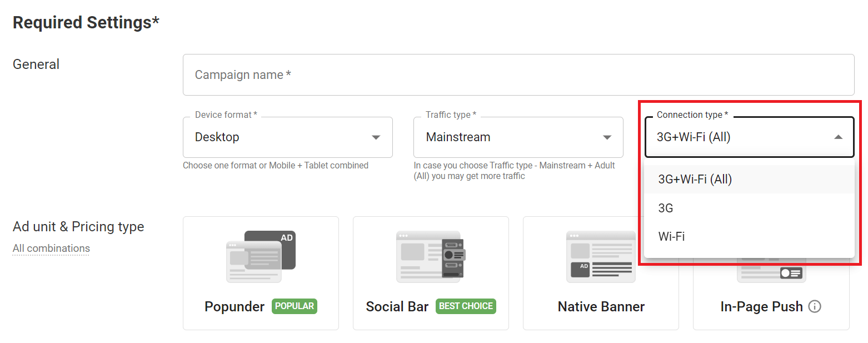Focus the Campaign name input field
Image resolution: width=868 pixels, height=343 pixels.
518,75
